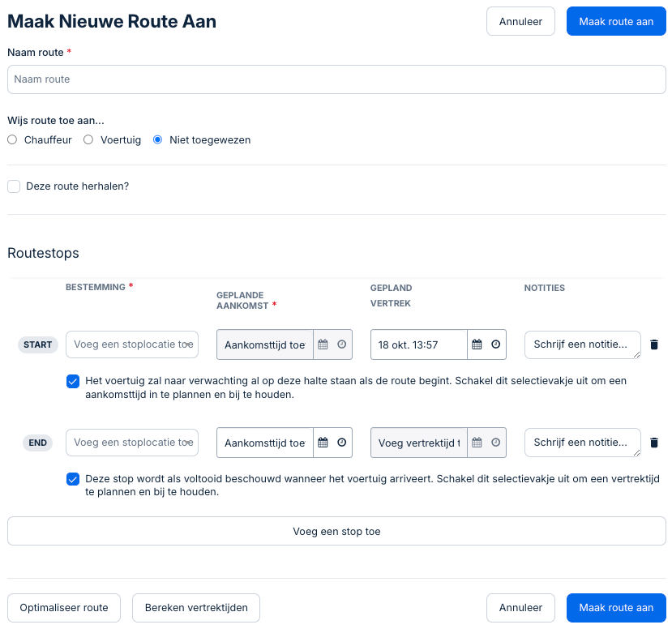Select the Voertuig radio button
The width and height of the screenshot is (672, 629).
(88, 139)
